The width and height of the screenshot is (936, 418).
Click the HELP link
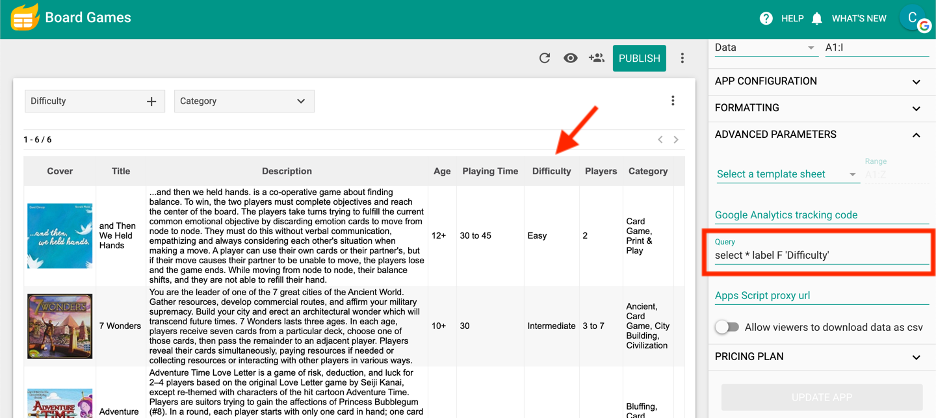coord(792,19)
